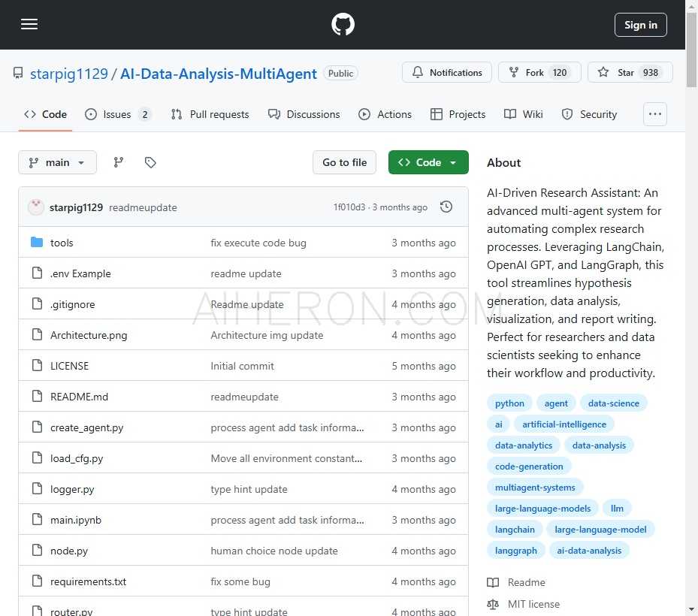Open the LICENSE file

click(x=69, y=366)
